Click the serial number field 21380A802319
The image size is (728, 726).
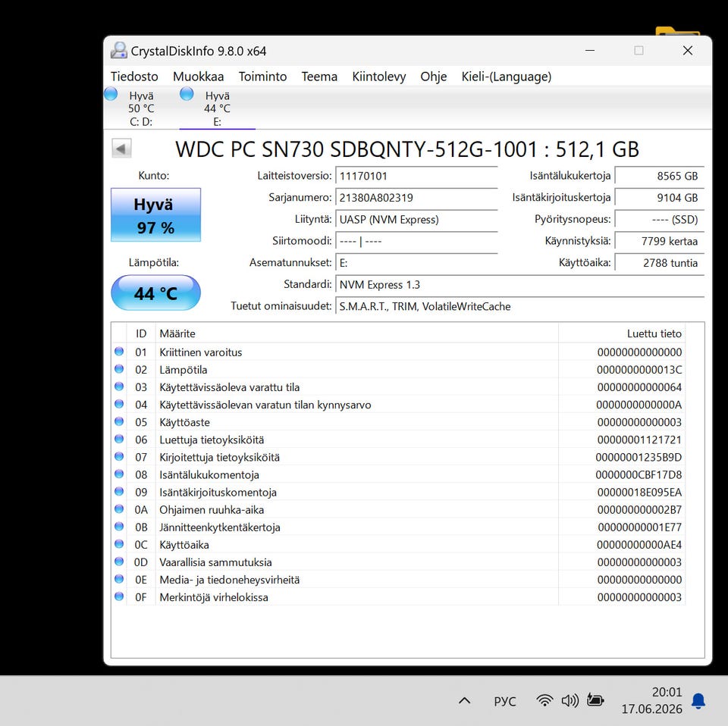[x=416, y=198]
